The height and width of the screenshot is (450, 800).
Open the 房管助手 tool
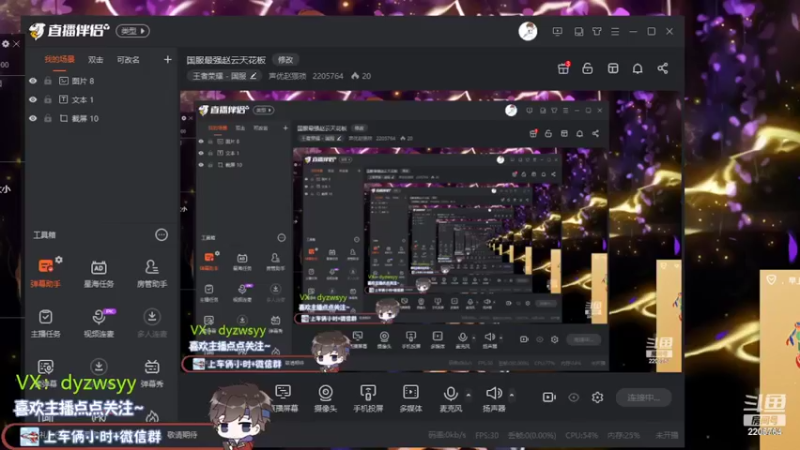[x=152, y=273]
